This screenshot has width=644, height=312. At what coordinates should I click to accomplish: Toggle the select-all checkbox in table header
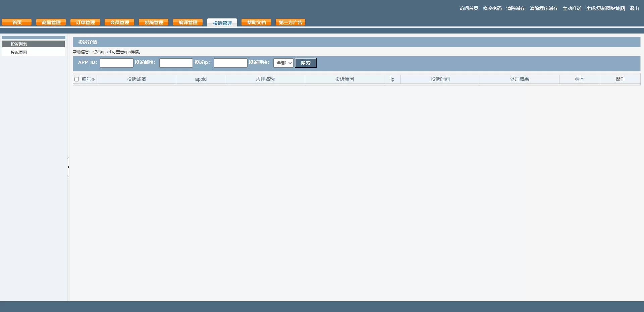(76, 79)
